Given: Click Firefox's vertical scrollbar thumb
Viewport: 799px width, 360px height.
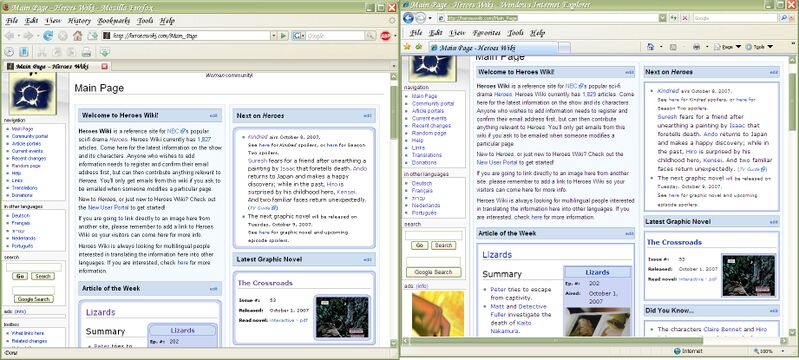Looking at the screenshot, I should click(x=393, y=112).
